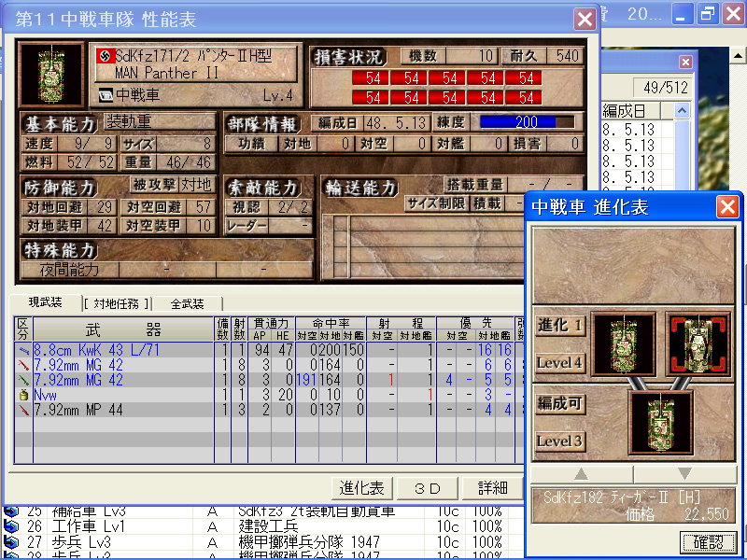
Task: Click the up arrow in evolution table
Action: click(x=583, y=474)
